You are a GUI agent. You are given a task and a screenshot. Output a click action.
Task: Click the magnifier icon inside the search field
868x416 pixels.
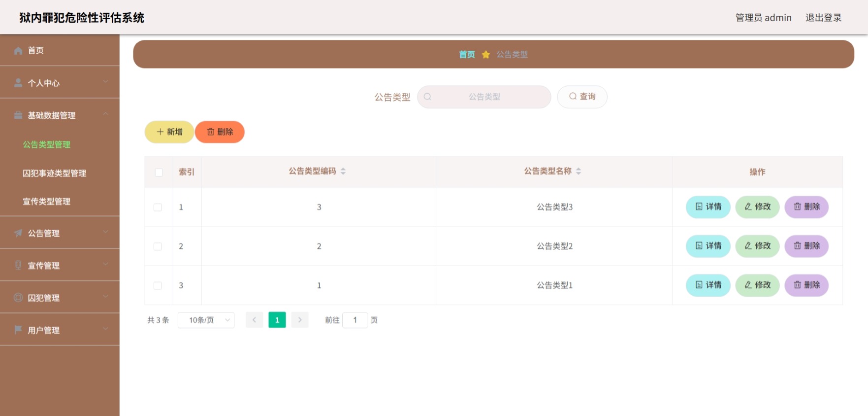[x=427, y=97]
